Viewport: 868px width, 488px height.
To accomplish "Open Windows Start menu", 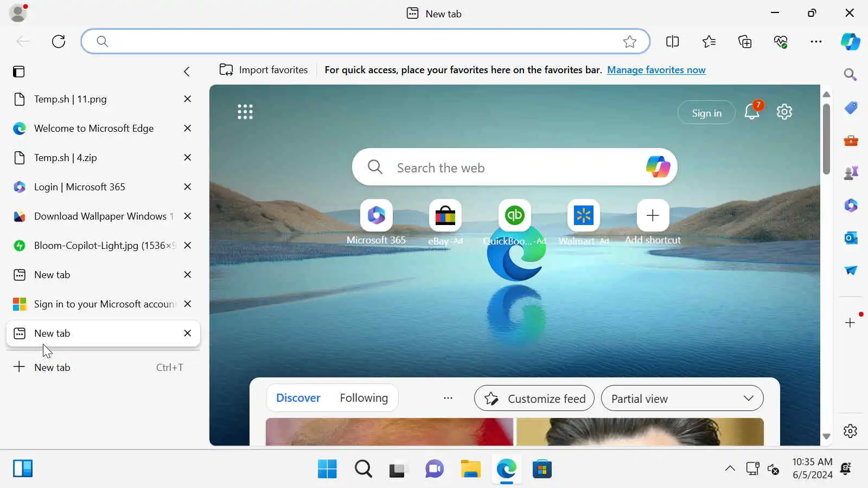I will (327, 469).
